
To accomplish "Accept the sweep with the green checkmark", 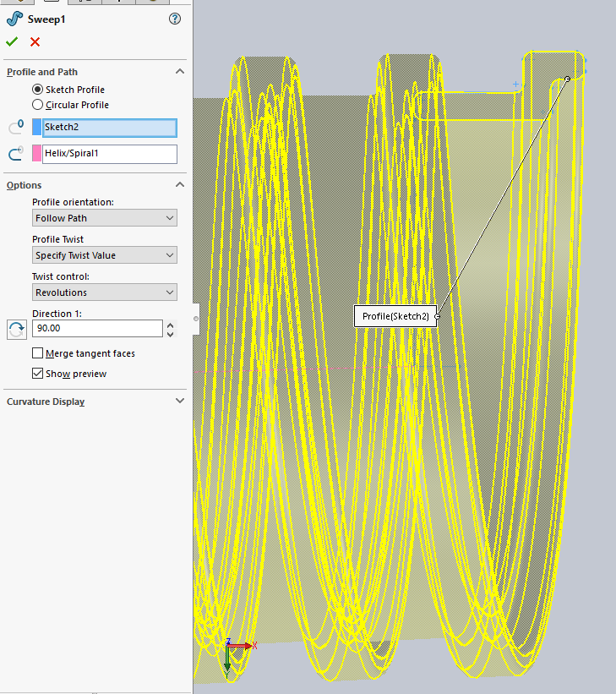I will [12, 42].
